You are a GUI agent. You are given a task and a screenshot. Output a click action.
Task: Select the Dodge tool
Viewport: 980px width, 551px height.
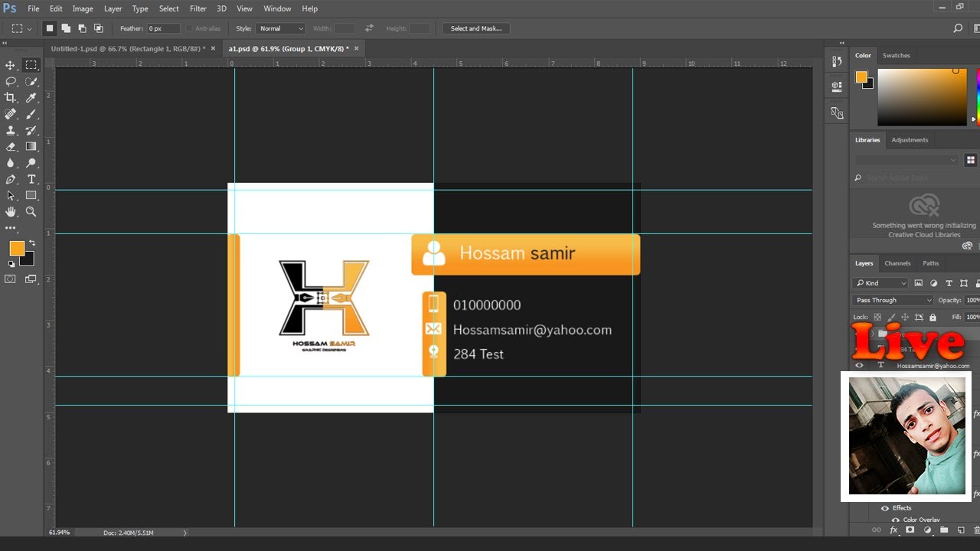tap(31, 163)
